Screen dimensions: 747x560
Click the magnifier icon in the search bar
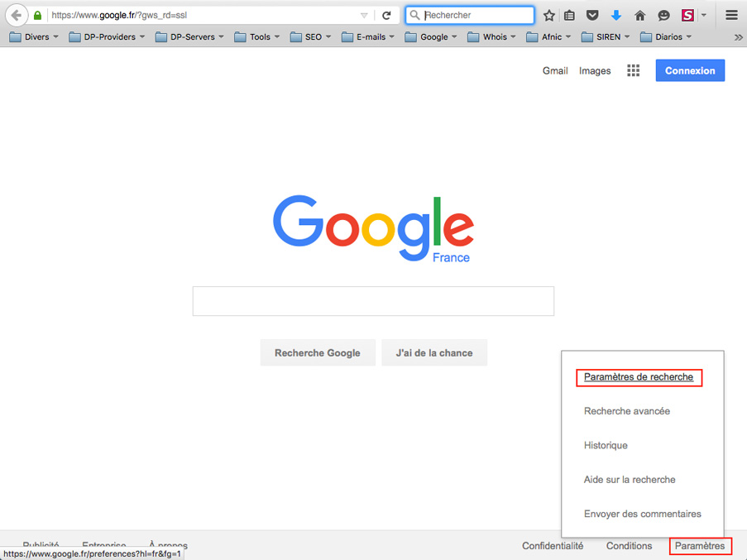pyautogui.click(x=415, y=15)
